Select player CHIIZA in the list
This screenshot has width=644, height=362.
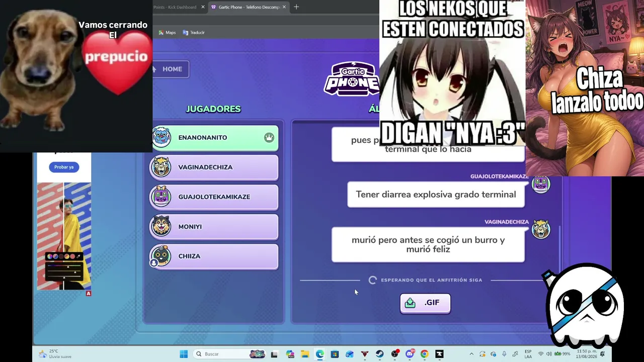coord(214,256)
